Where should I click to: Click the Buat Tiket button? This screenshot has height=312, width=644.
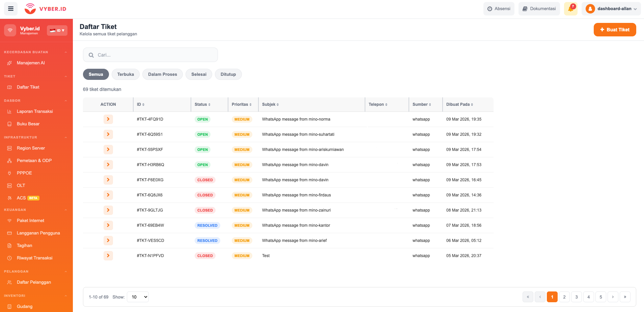(x=615, y=29)
